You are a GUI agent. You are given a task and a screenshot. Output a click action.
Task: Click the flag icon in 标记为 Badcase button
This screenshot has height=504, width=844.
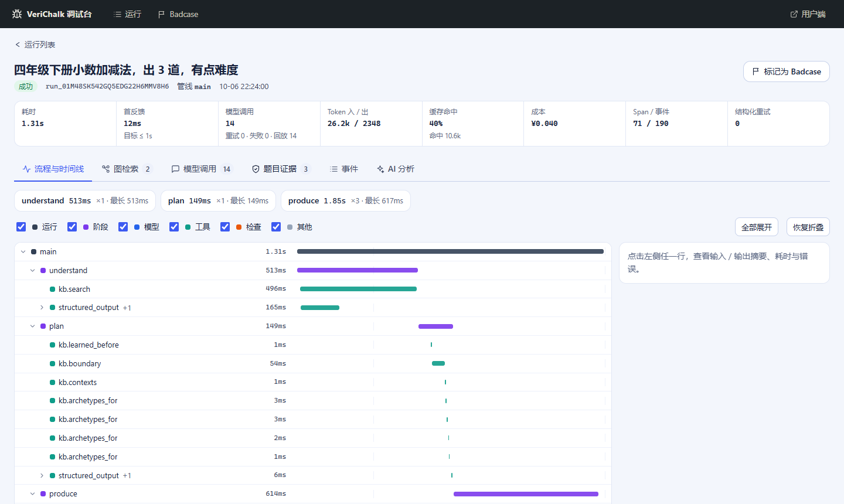pyautogui.click(x=756, y=71)
